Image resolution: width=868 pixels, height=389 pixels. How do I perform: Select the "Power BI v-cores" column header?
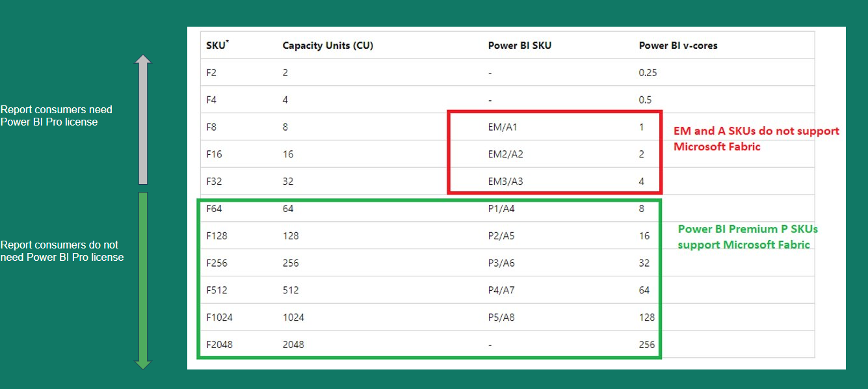[x=678, y=46]
